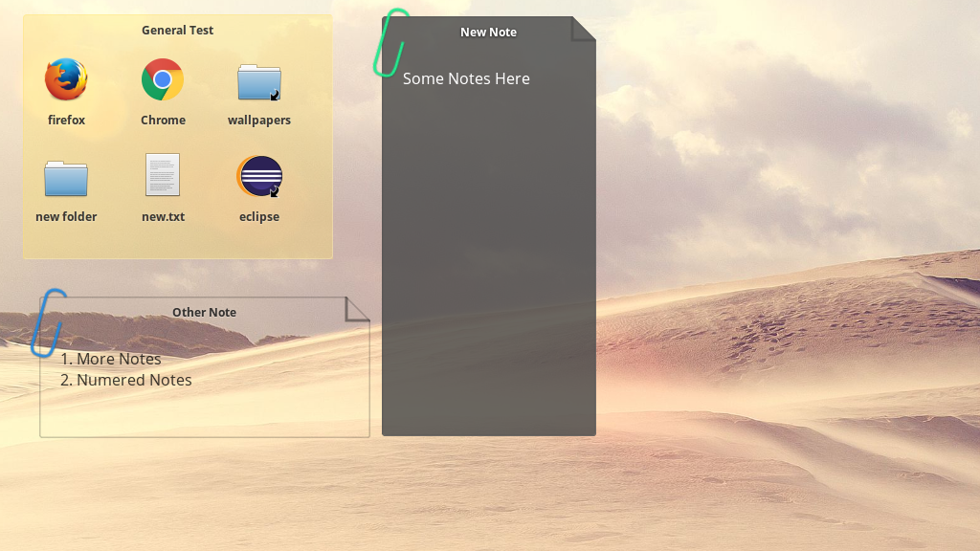
Task: Open the Firefox browser icon
Action: tap(66, 80)
